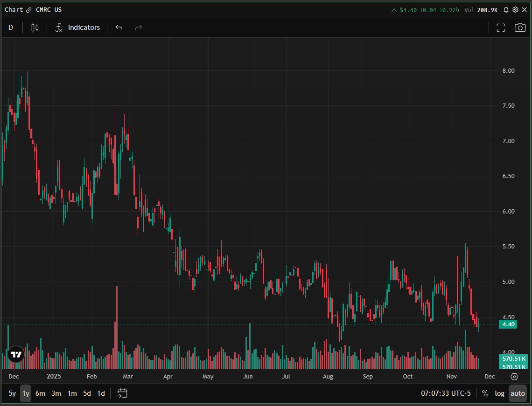The width and height of the screenshot is (532, 406).
Task: Open the timezone 07:07:33 UTC-5 selector
Action: (x=446, y=393)
